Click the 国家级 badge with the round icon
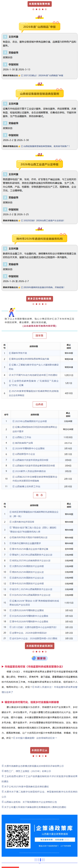This screenshot has height=868, width=80. [40, 658]
